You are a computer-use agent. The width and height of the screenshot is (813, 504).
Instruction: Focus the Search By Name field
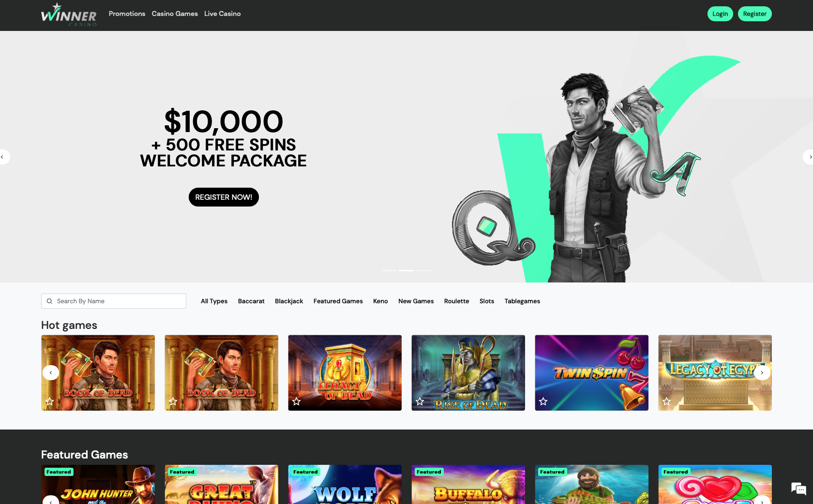pos(114,301)
